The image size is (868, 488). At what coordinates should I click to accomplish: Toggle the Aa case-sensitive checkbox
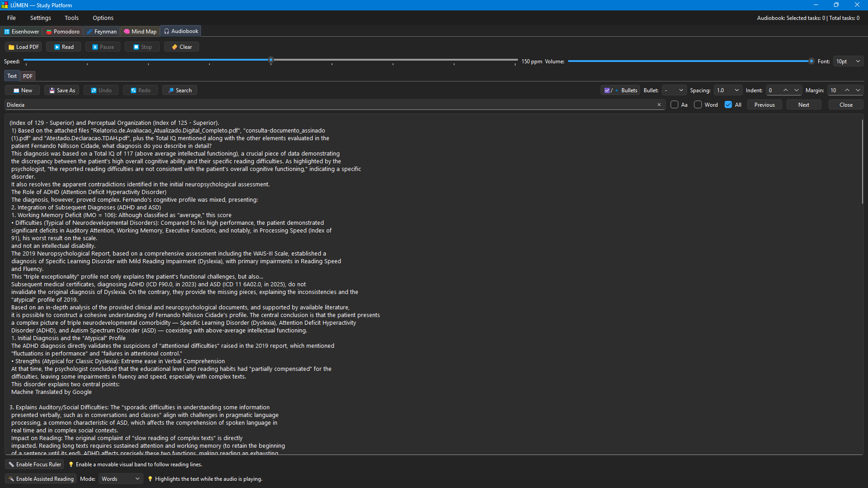point(674,105)
